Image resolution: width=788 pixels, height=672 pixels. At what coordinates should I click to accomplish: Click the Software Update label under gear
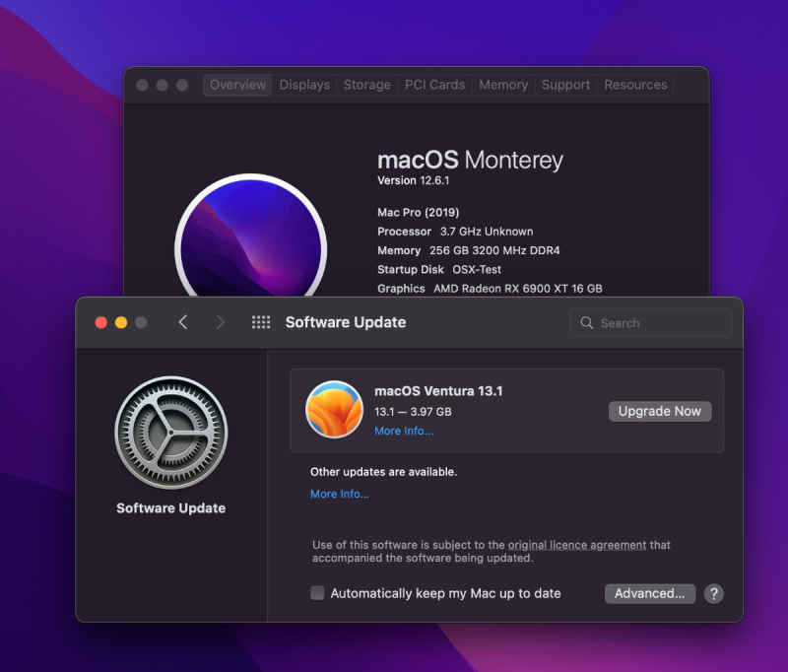pyautogui.click(x=170, y=508)
